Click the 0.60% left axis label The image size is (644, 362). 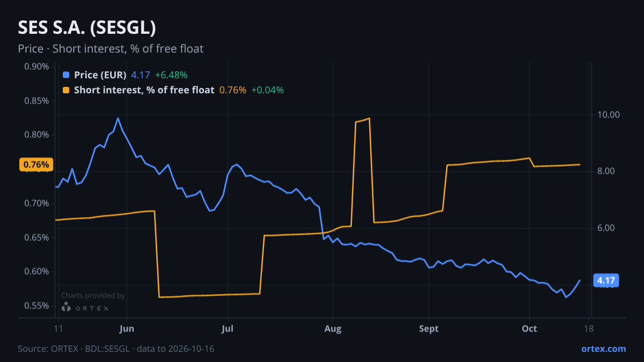(36, 271)
